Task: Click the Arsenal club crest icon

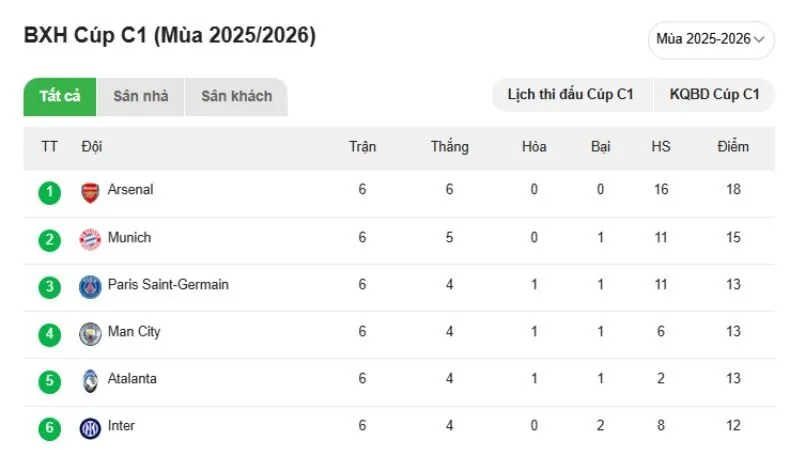Action: [x=90, y=192]
